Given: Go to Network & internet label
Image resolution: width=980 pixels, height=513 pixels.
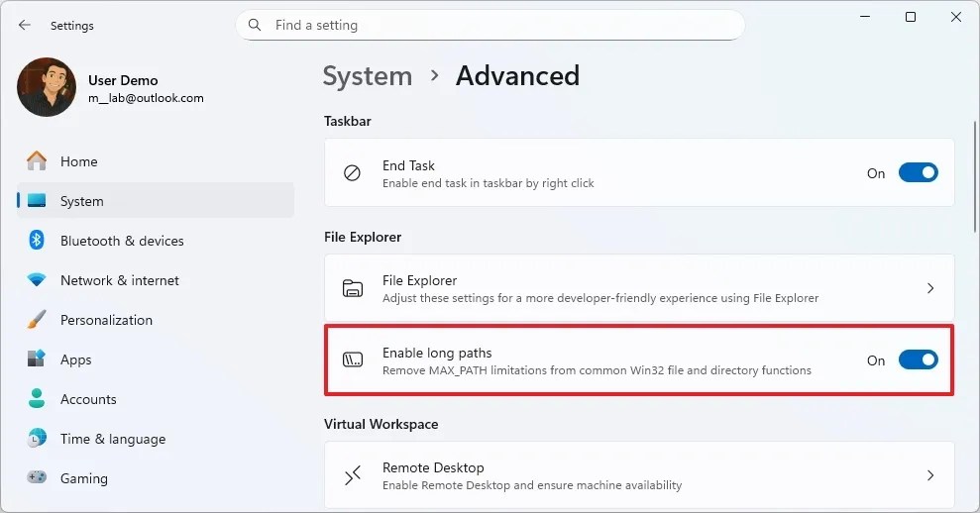Looking at the screenshot, I should coord(119,280).
